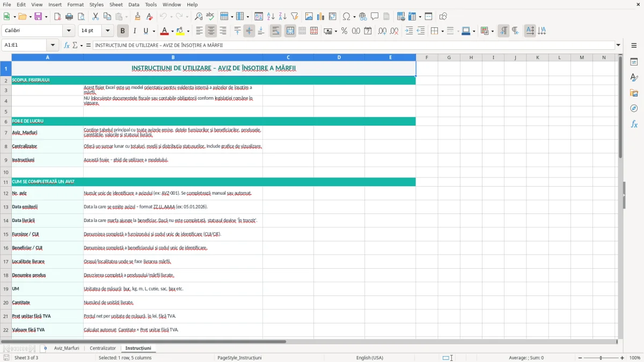
Task: Click the Print icon
Action: point(69,17)
